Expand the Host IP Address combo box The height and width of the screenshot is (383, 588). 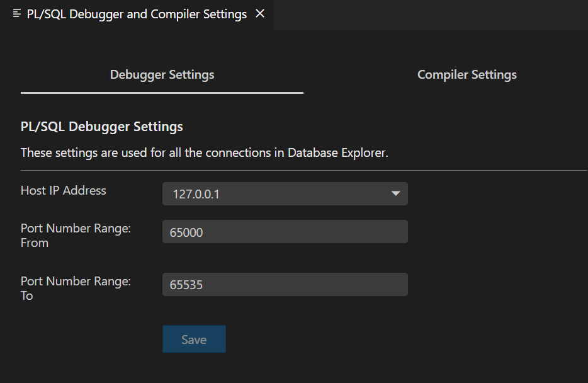(285, 194)
